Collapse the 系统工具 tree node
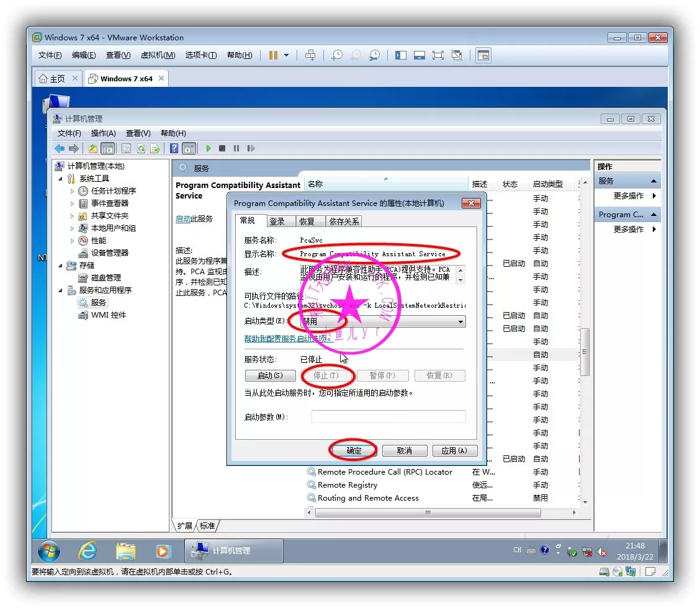 coord(61,179)
